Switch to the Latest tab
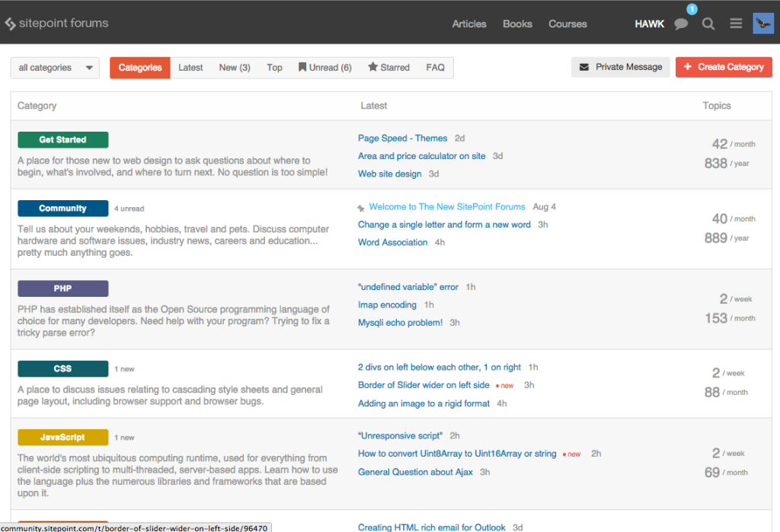The image size is (780, 532). pyautogui.click(x=190, y=68)
